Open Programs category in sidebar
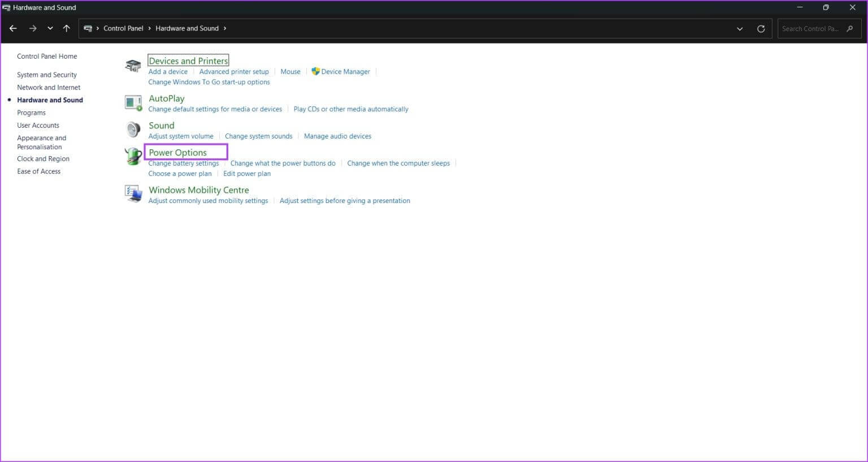This screenshot has width=868, height=462. 31,113
